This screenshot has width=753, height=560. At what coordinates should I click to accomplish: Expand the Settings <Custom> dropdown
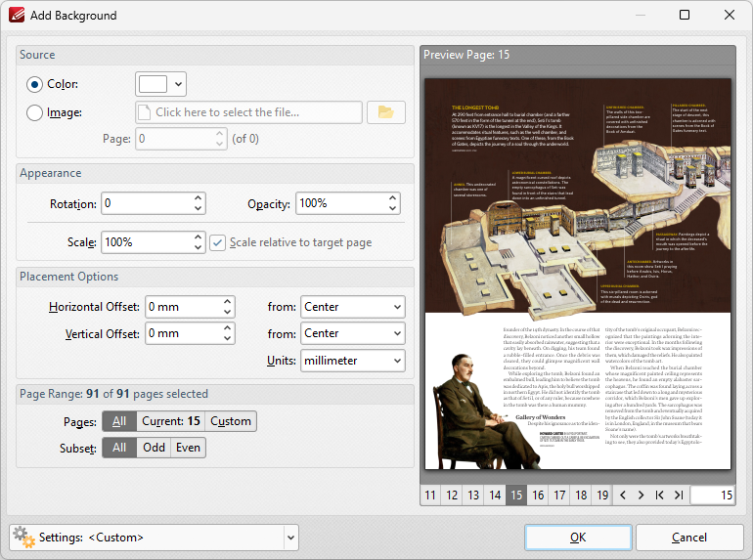290,538
